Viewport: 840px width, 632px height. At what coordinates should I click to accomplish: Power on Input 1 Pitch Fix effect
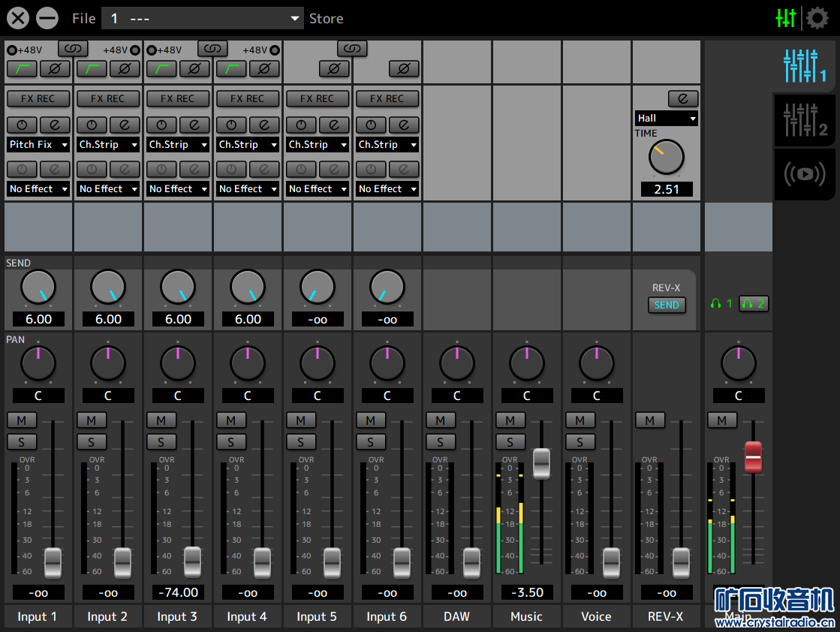(22, 125)
